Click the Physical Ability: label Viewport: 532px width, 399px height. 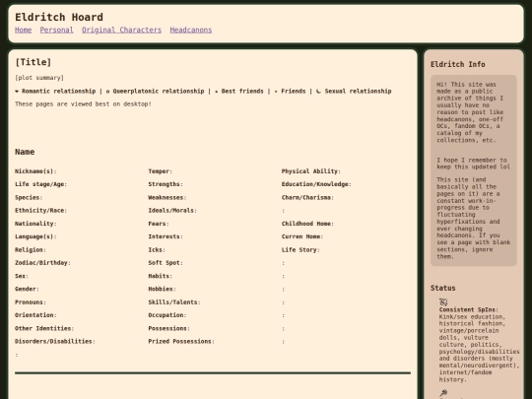[x=311, y=171]
